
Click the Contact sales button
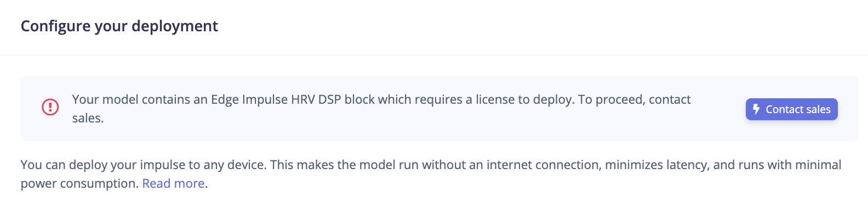click(791, 109)
